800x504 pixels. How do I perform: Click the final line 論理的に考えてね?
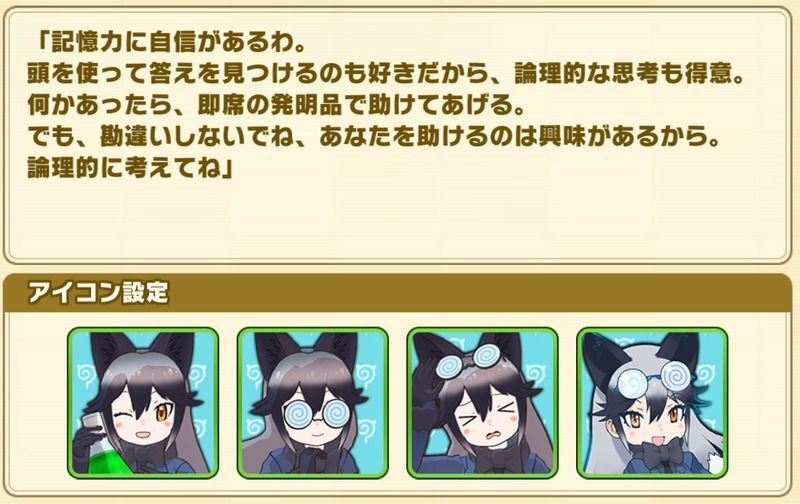tap(131, 168)
